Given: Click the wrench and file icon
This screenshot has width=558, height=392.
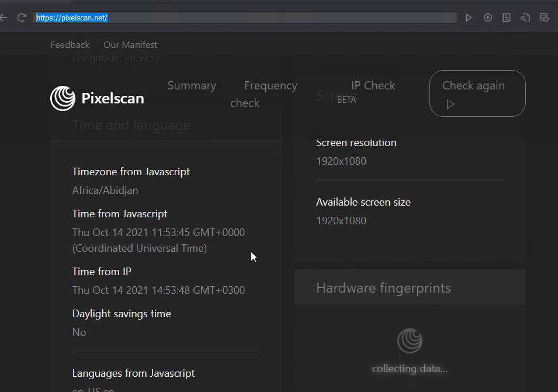Looking at the screenshot, I should click(x=525, y=18).
